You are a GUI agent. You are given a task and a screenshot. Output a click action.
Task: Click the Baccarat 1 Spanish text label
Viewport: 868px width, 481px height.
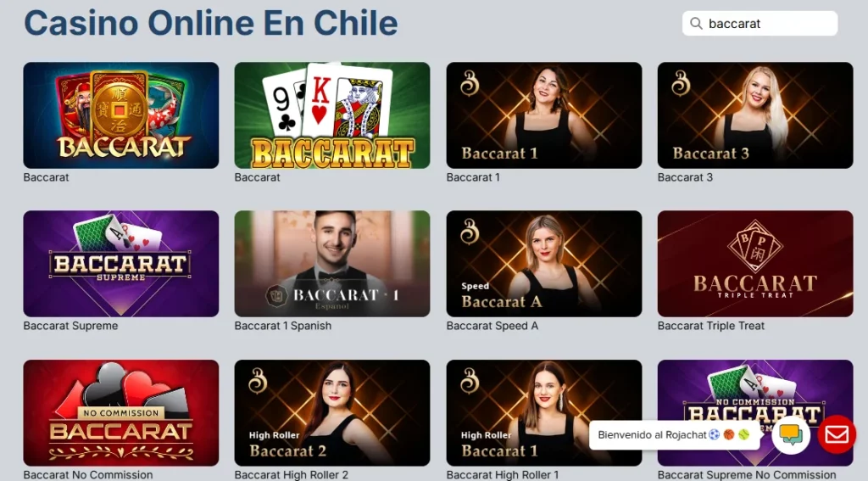tap(283, 326)
